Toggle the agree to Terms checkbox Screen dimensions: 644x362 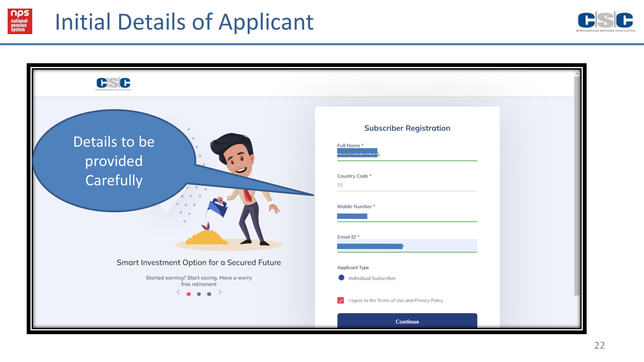pyautogui.click(x=340, y=300)
